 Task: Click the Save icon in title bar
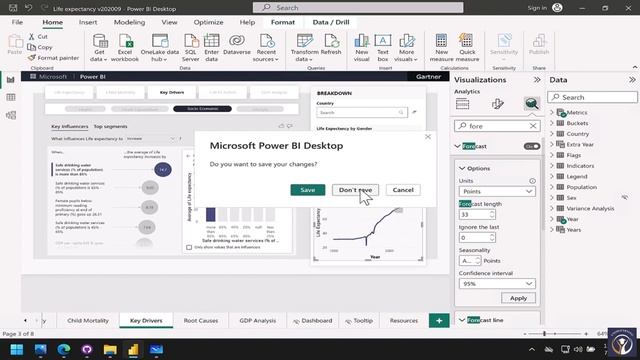click(x=13, y=8)
